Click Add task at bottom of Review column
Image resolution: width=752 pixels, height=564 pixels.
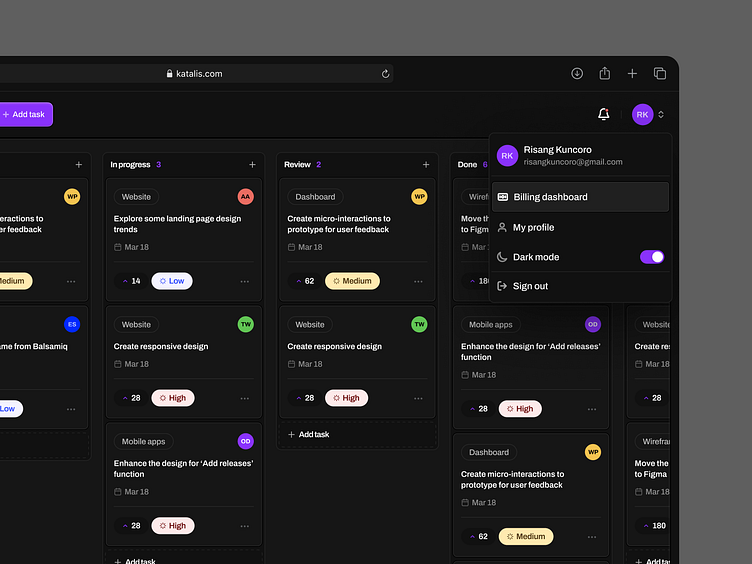pos(357,435)
